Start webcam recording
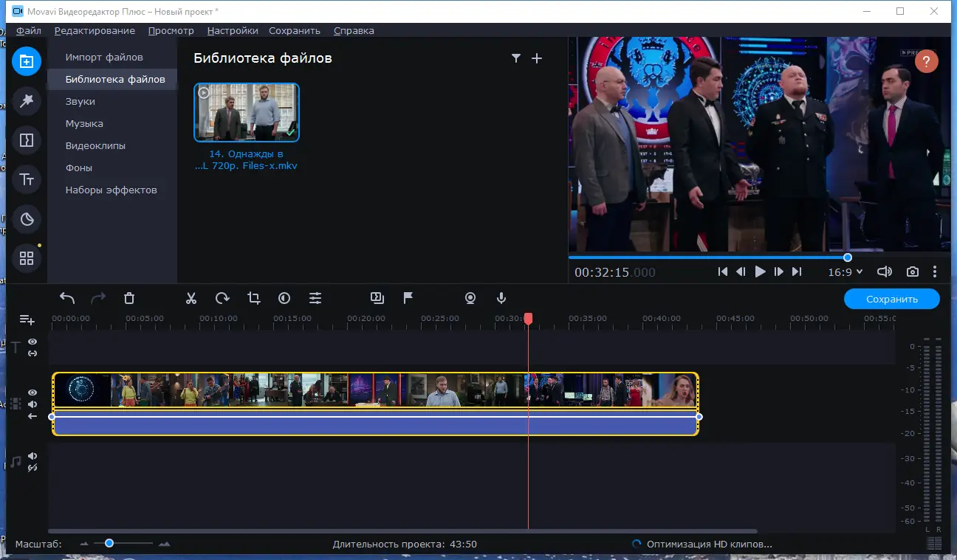This screenshot has height=560, width=957. tap(470, 298)
